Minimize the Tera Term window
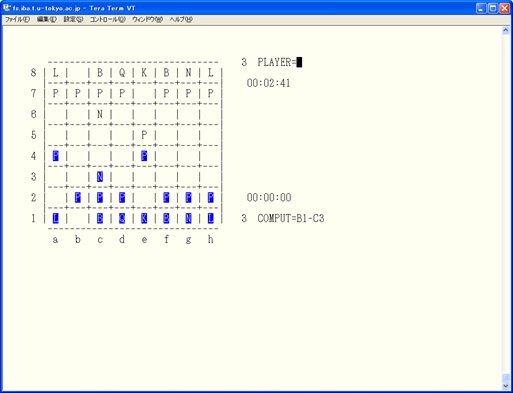The width and height of the screenshot is (513, 393). tap(480, 8)
